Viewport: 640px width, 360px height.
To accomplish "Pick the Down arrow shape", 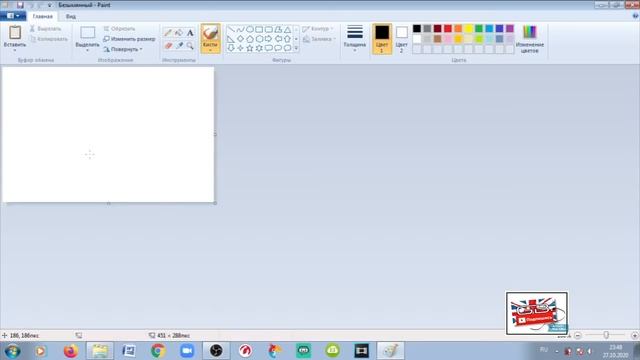I will [231, 48].
